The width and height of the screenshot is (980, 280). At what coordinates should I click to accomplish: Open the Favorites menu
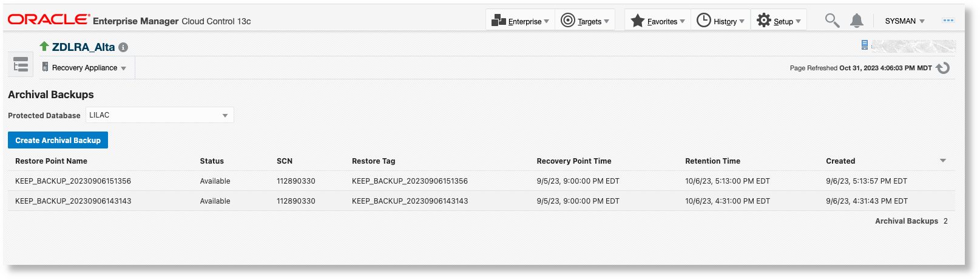coord(657,21)
